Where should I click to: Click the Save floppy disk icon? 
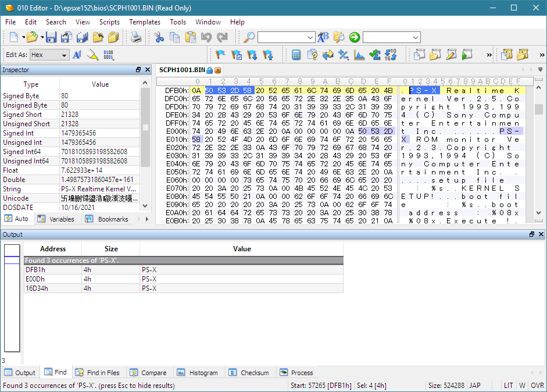[x=51, y=37]
